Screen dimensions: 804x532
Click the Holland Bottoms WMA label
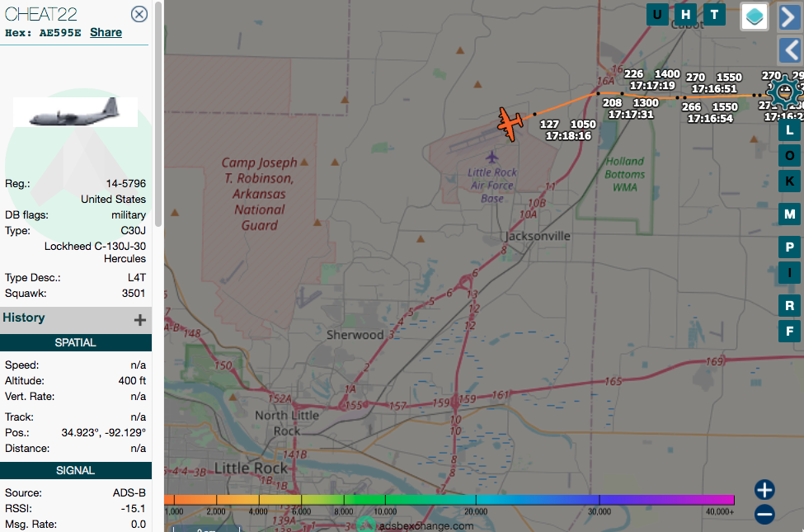point(624,174)
